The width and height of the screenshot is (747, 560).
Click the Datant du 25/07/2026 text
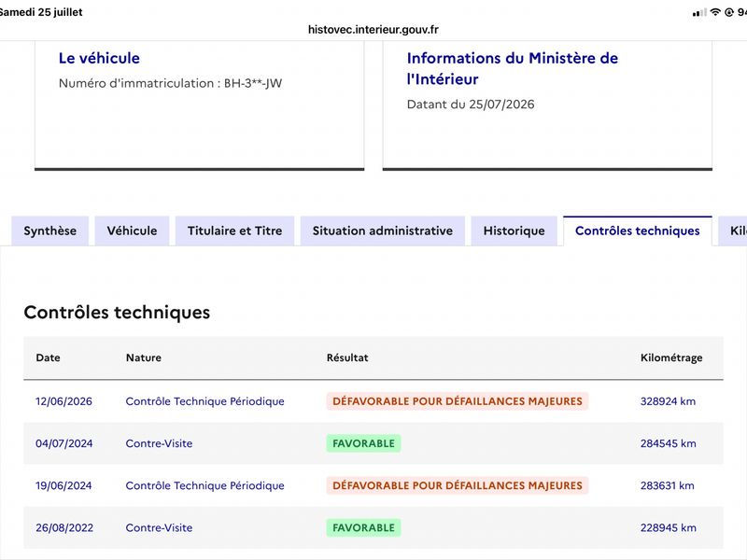coord(471,105)
